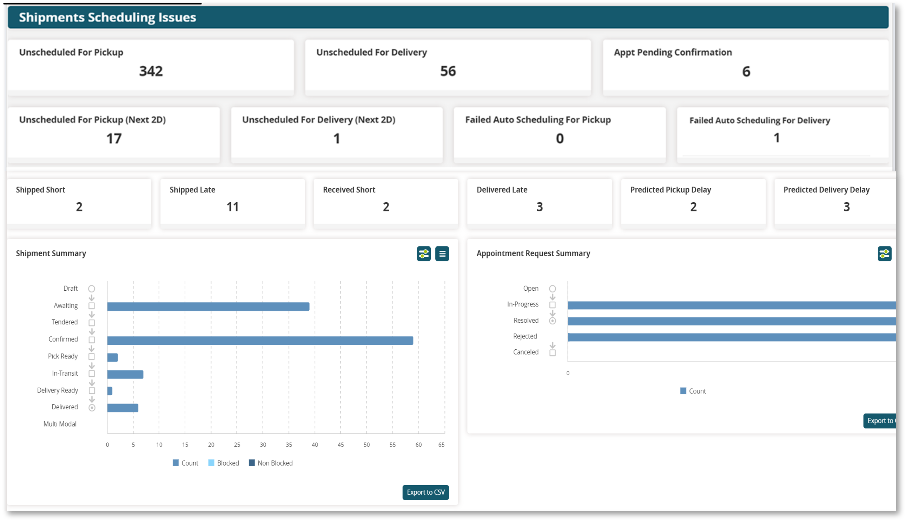Toggle Blocked series in the legend
Screen dimensions: 906x521
226,463
